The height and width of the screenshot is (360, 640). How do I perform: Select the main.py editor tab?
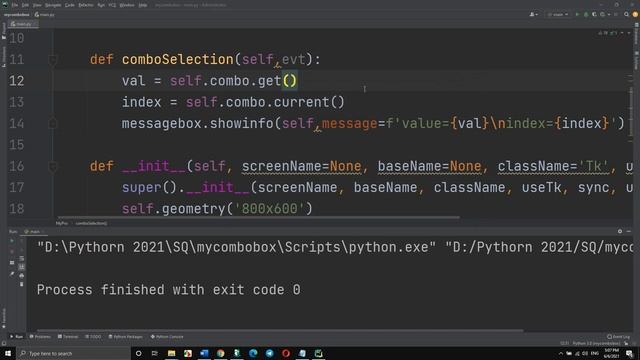[23, 24]
